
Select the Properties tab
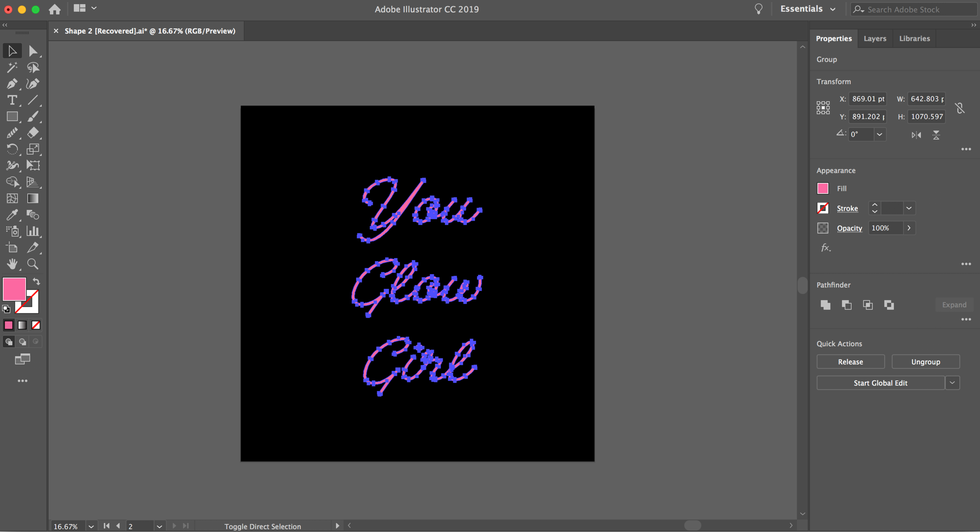(x=834, y=38)
